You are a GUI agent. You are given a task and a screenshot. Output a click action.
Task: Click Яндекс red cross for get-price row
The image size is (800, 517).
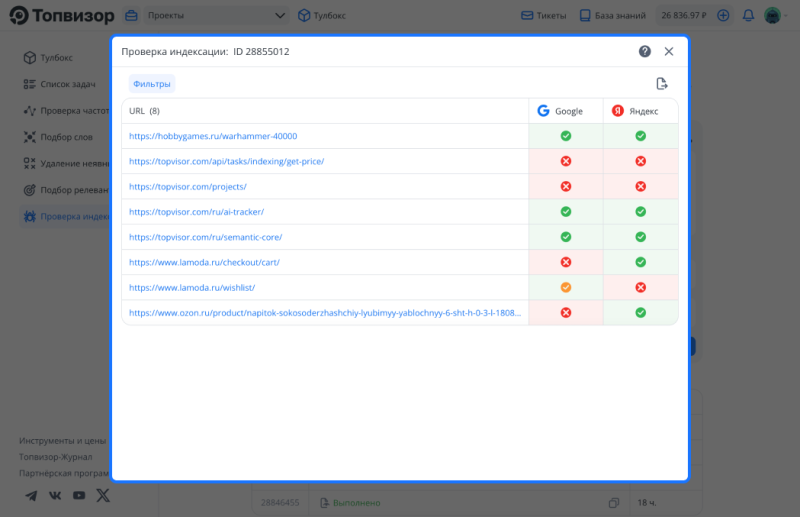click(x=641, y=161)
